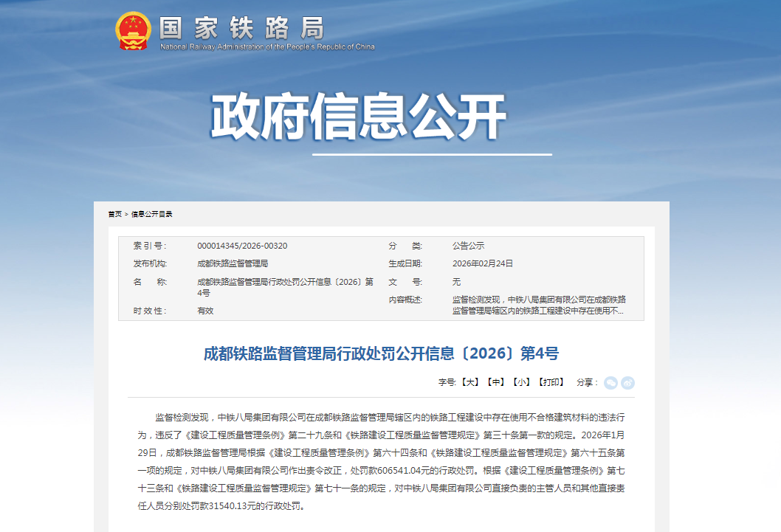Click the index number 000014345/2026-00320
This screenshot has height=532, width=781.
[x=242, y=246]
